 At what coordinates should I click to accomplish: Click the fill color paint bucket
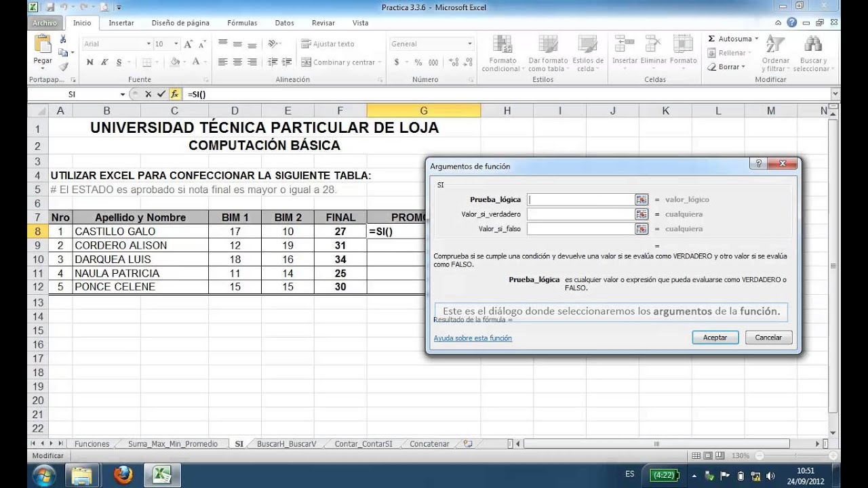click(x=175, y=62)
